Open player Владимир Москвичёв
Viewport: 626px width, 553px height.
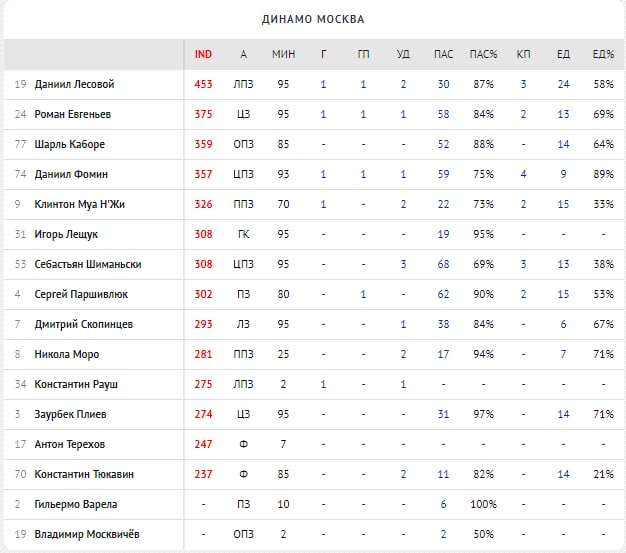click(87, 534)
